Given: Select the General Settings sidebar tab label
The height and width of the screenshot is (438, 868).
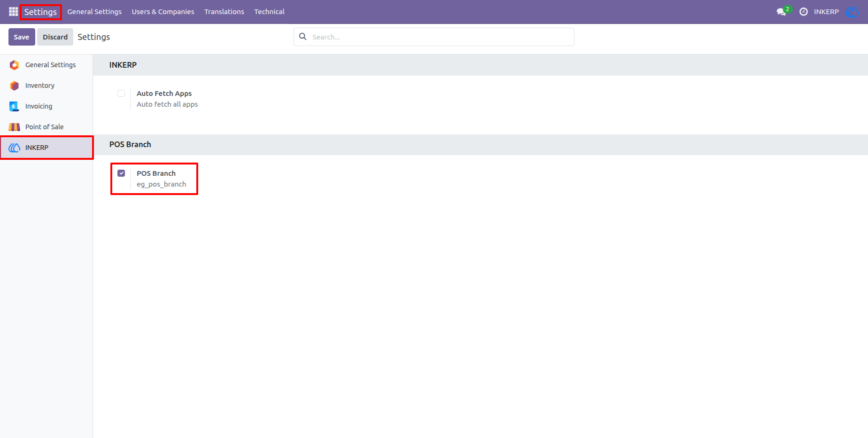Looking at the screenshot, I should click(50, 65).
